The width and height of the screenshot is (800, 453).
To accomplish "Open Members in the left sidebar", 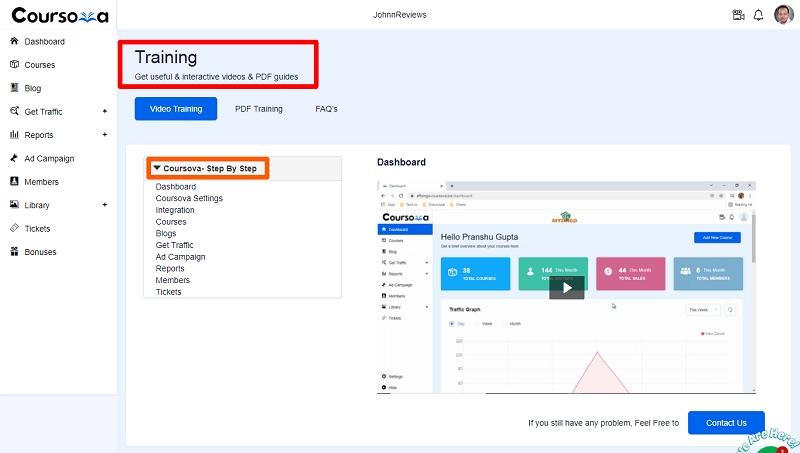I will point(41,182).
